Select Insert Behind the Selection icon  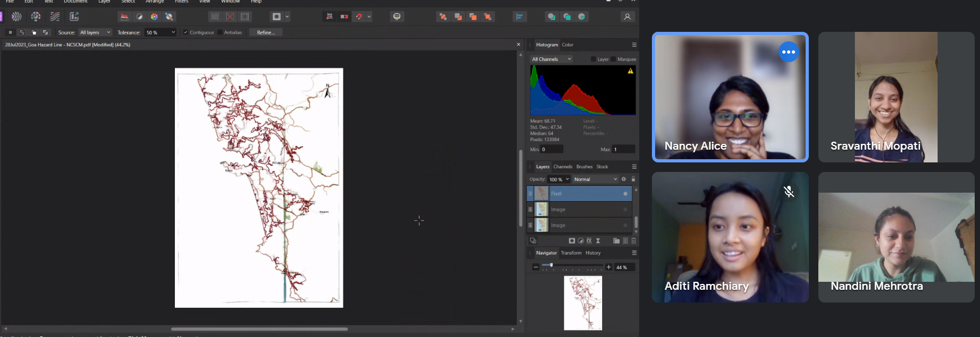551,17
